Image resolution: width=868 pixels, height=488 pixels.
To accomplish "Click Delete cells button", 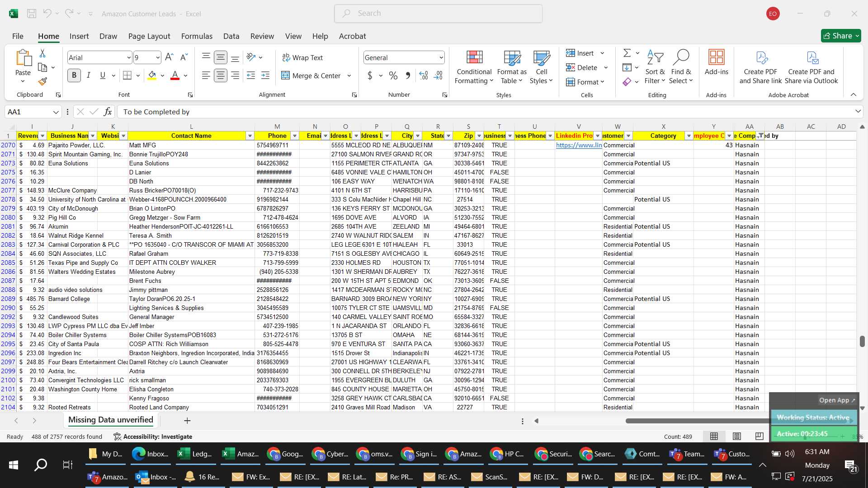I will coord(582,67).
